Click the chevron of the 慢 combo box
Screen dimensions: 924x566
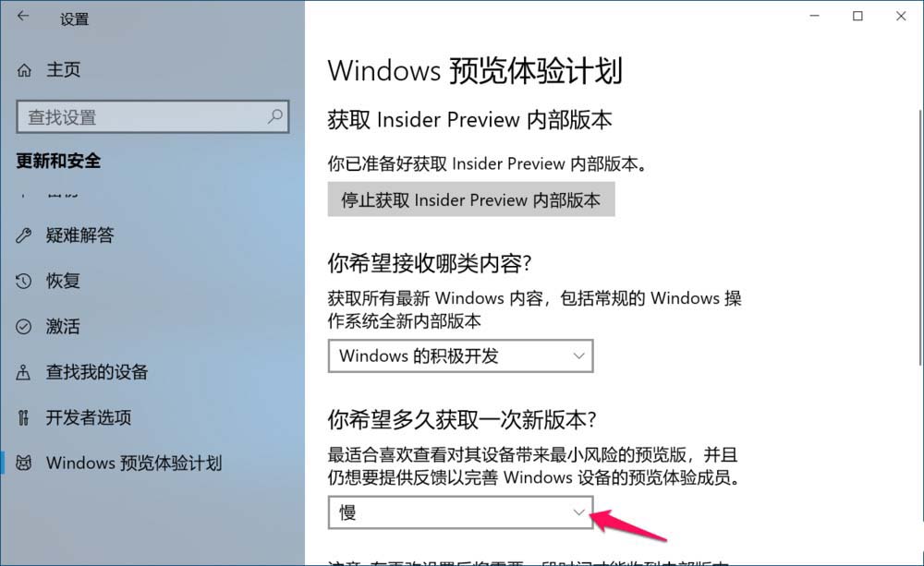pos(578,512)
